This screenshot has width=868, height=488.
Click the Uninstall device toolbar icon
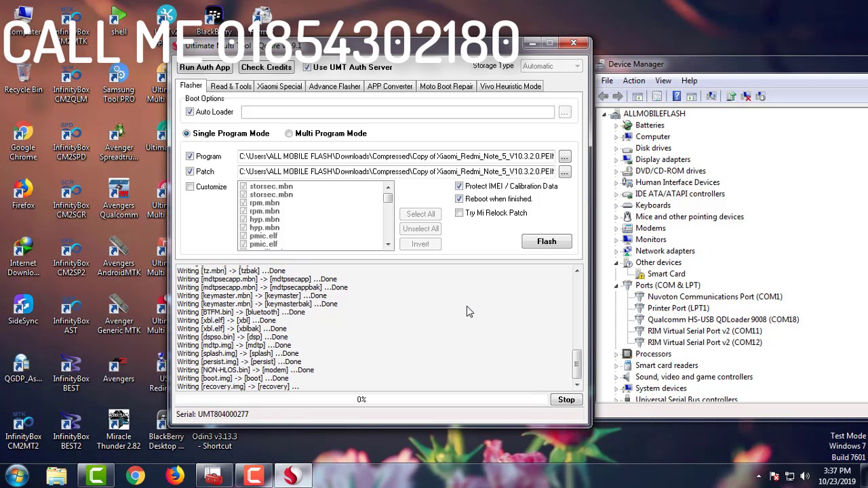(746, 96)
